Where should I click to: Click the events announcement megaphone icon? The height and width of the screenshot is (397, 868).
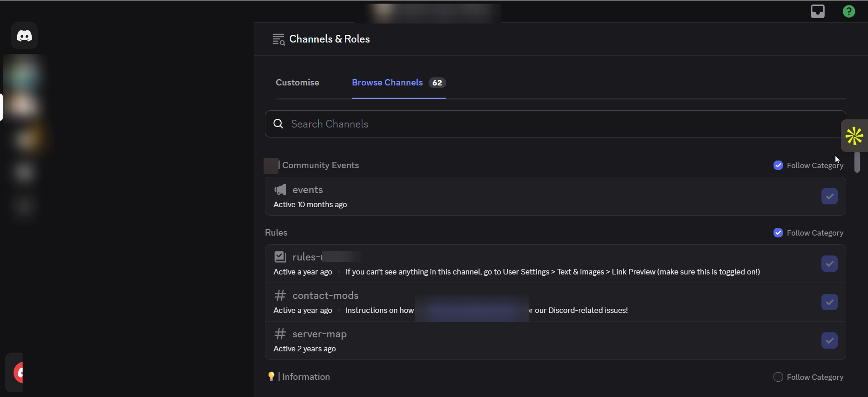(x=280, y=189)
